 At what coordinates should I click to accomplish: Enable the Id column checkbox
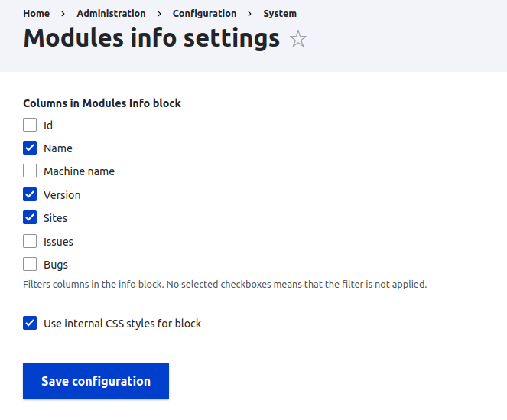point(30,125)
